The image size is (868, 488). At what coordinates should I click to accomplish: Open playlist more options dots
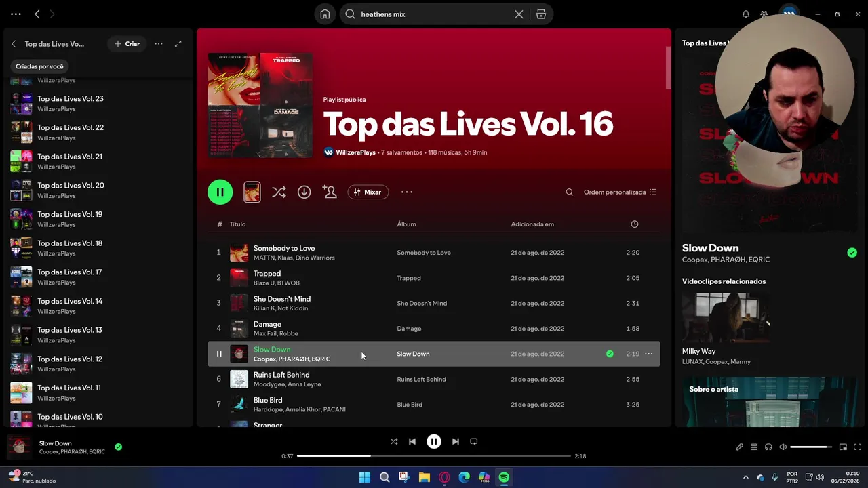407,192
